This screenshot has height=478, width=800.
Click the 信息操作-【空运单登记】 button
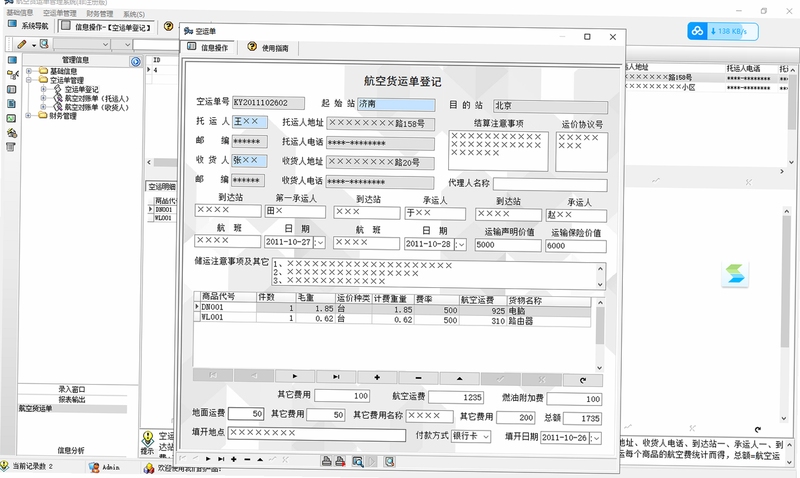pyautogui.click(x=106, y=27)
